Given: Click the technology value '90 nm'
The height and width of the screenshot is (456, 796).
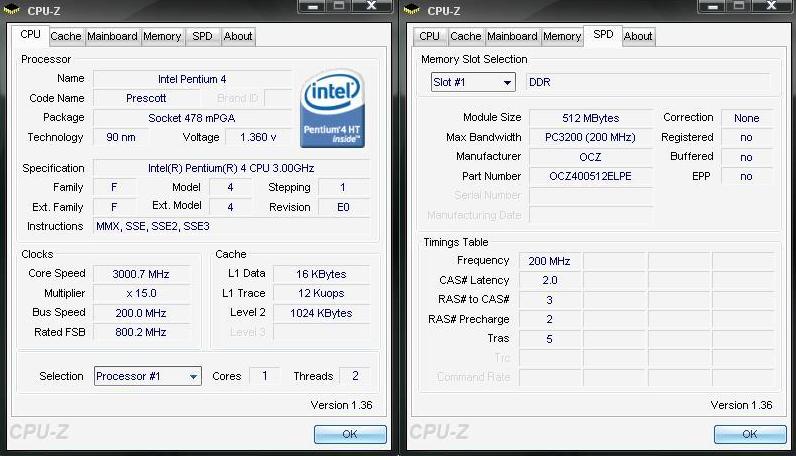Looking at the screenshot, I should pyautogui.click(x=121, y=138).
